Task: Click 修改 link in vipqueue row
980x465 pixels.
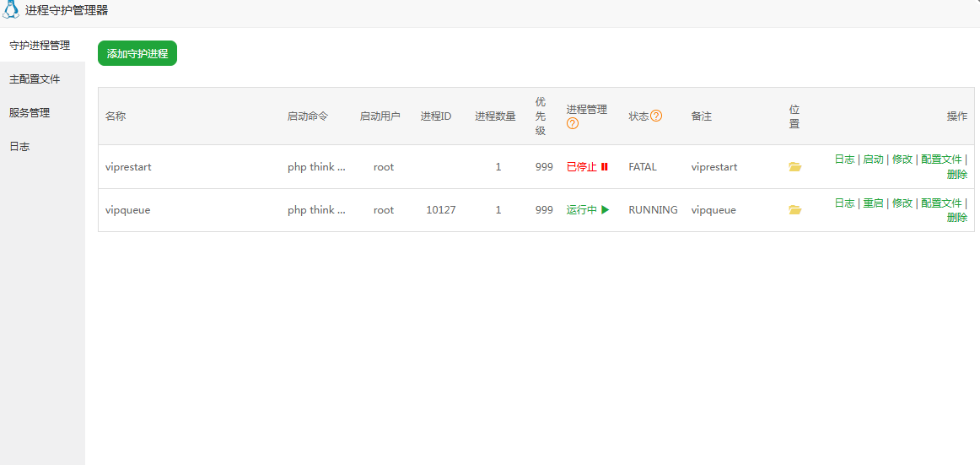Action: tap(902, 203)
